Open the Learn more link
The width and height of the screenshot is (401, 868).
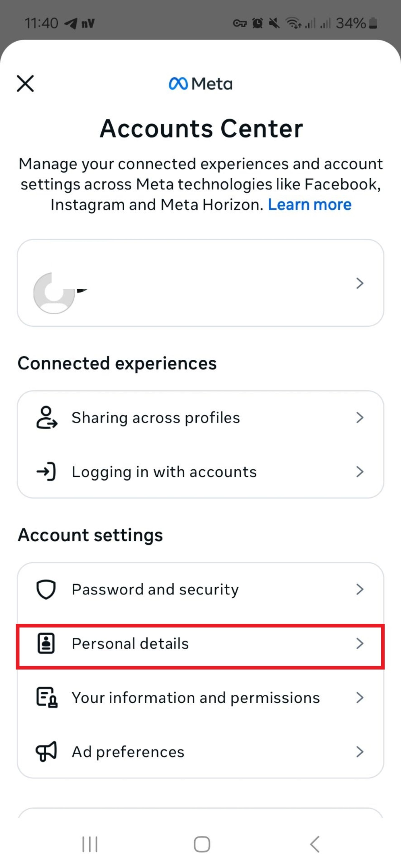pos(310,204)
